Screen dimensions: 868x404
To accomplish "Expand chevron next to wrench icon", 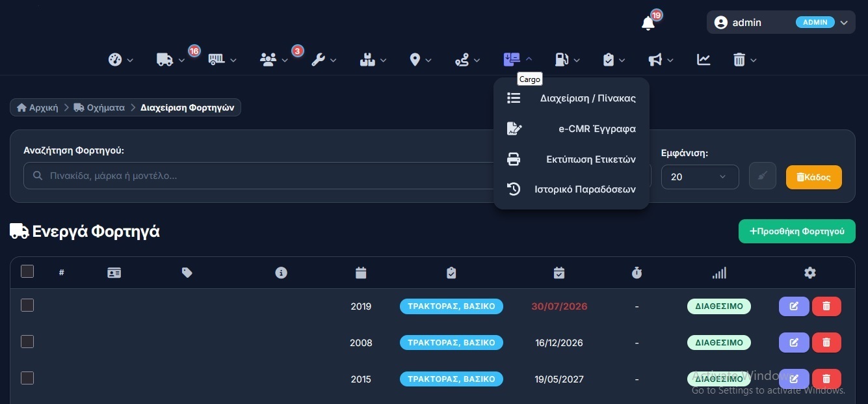I will (333, 61).
